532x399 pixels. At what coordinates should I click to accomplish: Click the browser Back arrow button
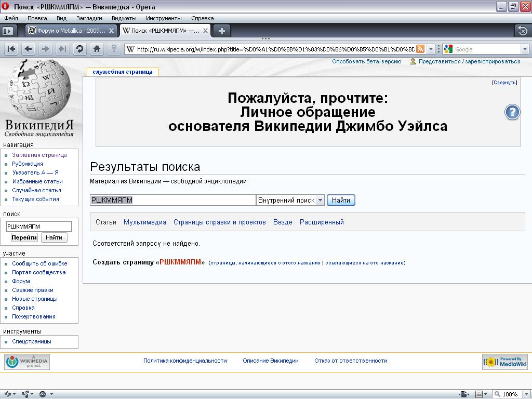tap(28, 49)
